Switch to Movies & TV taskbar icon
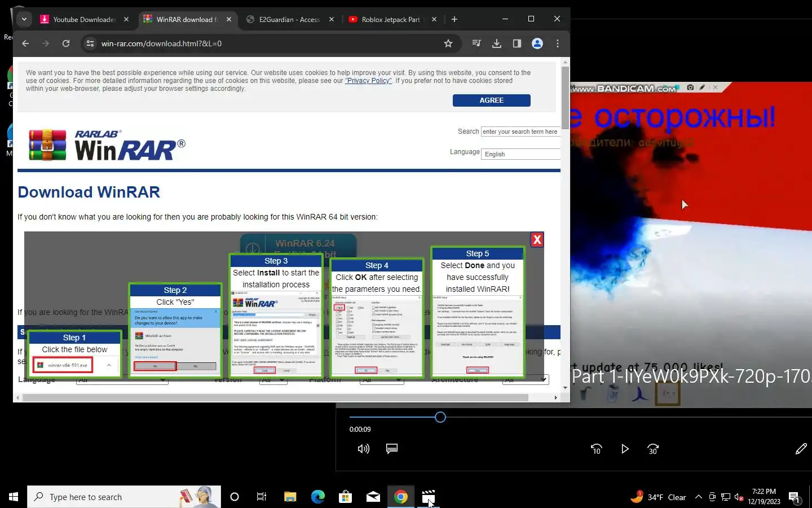The image size is (812, 508). pyautogui.click(x=429, y=497)
